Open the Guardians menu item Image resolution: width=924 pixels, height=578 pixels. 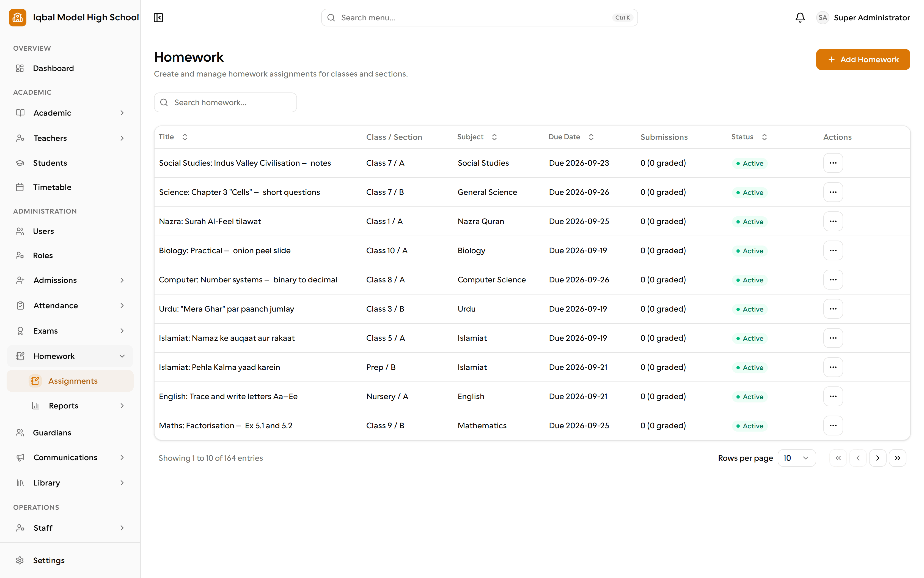(x=70, y=433)
